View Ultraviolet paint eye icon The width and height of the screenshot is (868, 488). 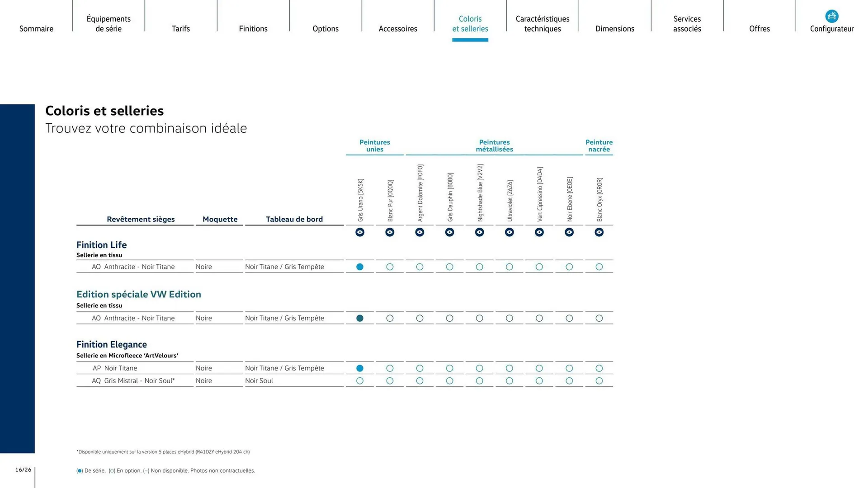[x=509, y=232]
